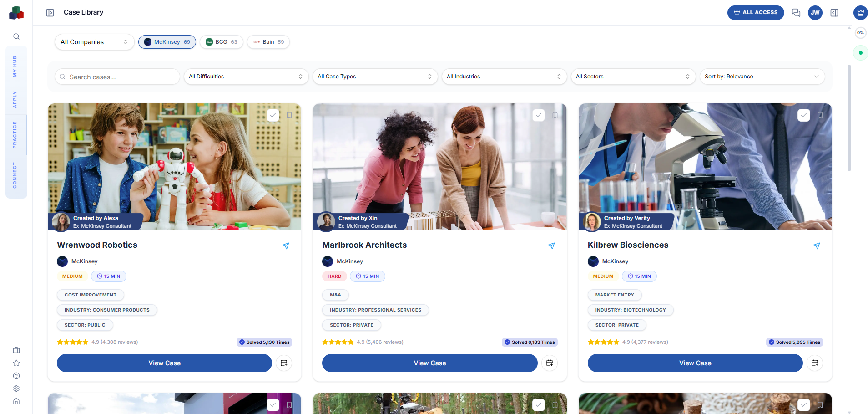Viewport: 868px width, 414px height.
Task: Click the HARD difficulty badge
Action: point(334,276)
